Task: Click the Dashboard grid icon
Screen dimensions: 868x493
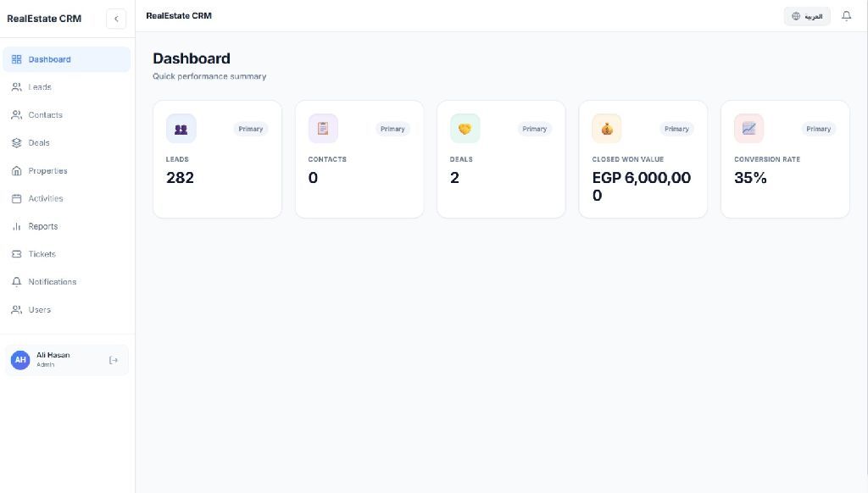Action: coord(17,59)
